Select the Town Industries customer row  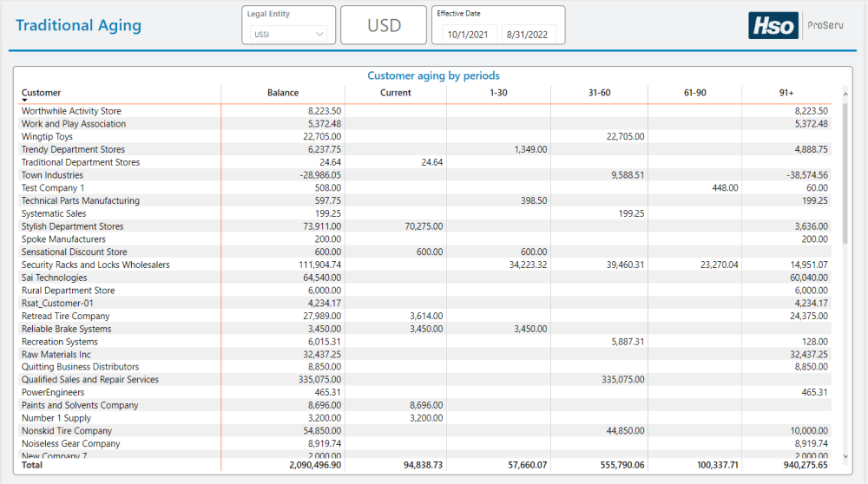coord(52,175)
